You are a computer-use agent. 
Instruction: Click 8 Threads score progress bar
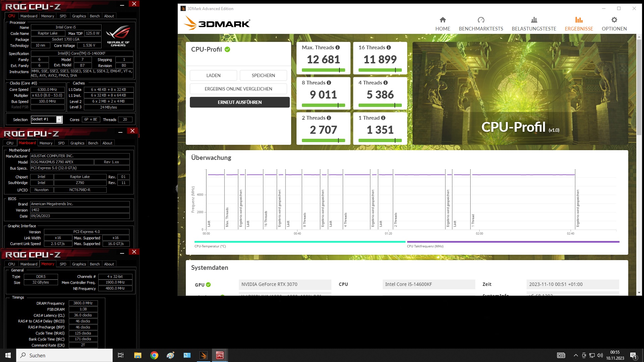coord(323,105)
